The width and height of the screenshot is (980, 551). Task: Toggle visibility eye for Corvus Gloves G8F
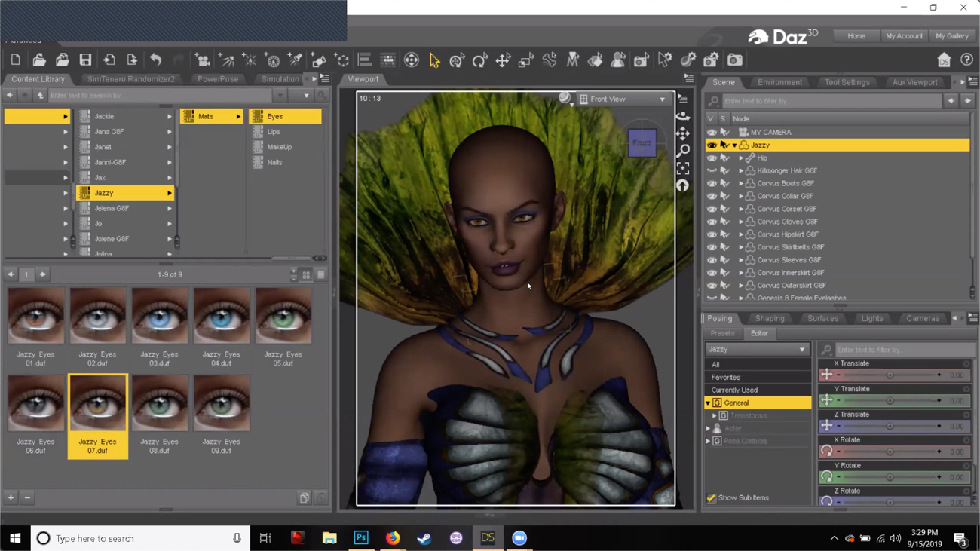point(712,222)
